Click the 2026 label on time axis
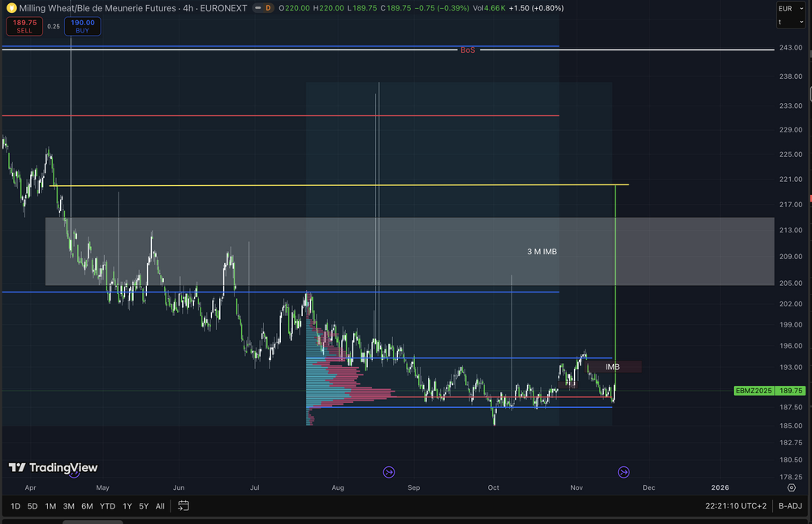This screenshot has height=524, width=812. coord(719,487)
